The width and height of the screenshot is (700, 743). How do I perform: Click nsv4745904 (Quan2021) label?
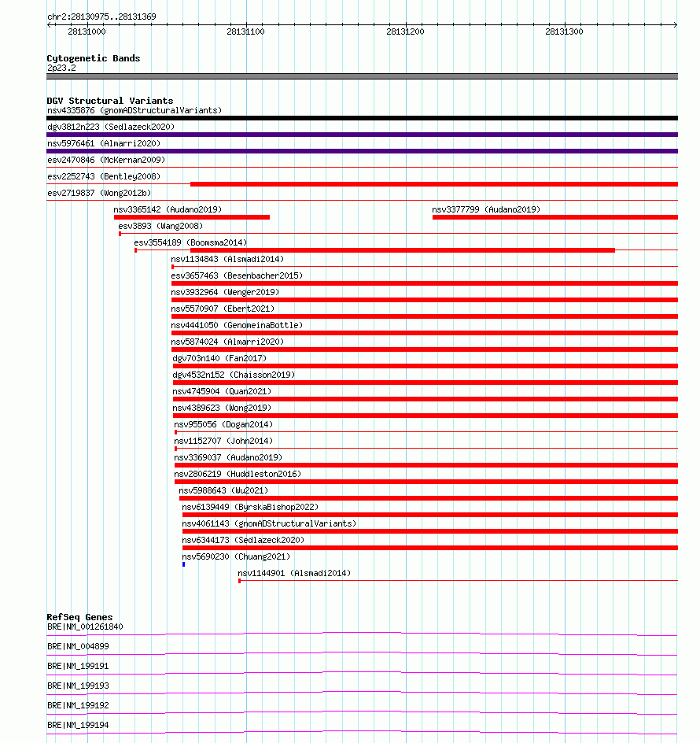pyautogui.click(x=222, y=391)
